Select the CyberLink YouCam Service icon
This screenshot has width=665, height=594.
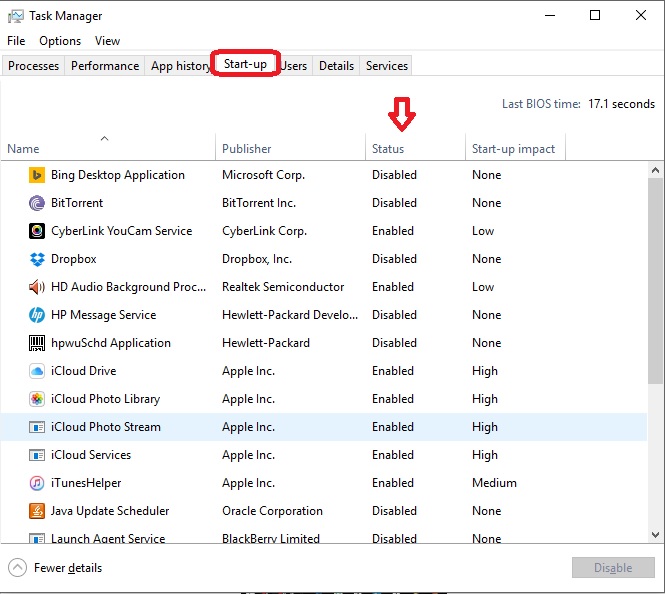pos(37,231)
